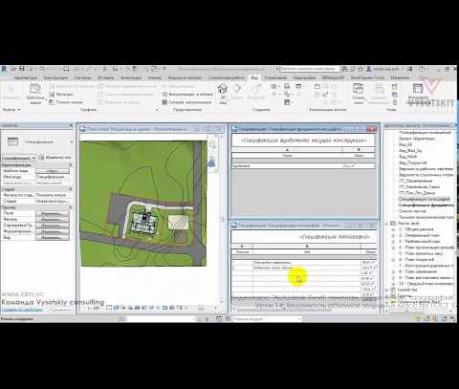Open the Manage ribbon tab
Image resolution: width=459 pixels, height=389 pixels.
[276, 78]
